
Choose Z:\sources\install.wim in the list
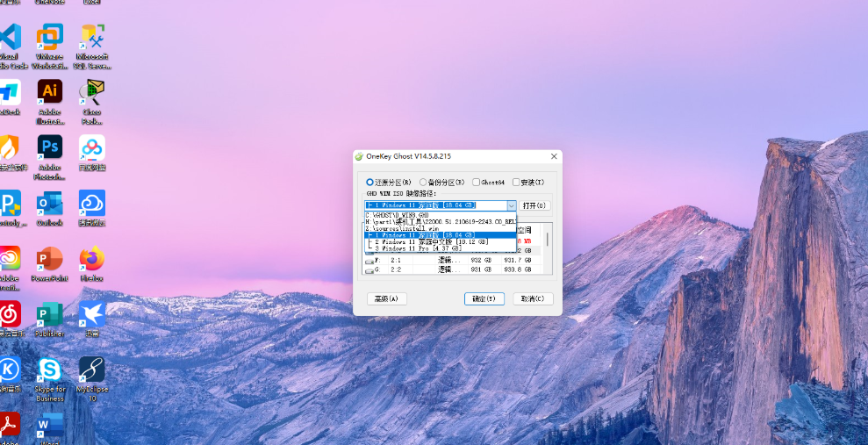[441, 228]
